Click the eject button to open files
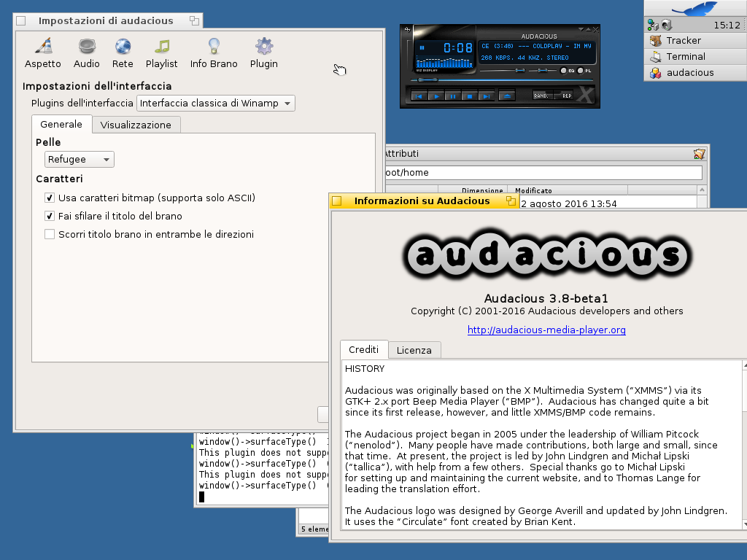Image resolution: width=747 pixels, height=560 pixels. 507,96
